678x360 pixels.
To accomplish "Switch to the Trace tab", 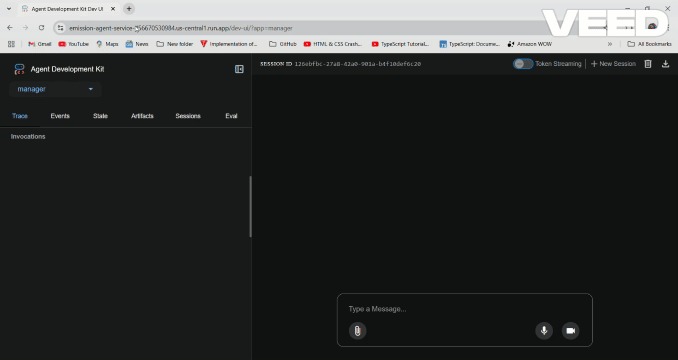I will pos(20,116).
